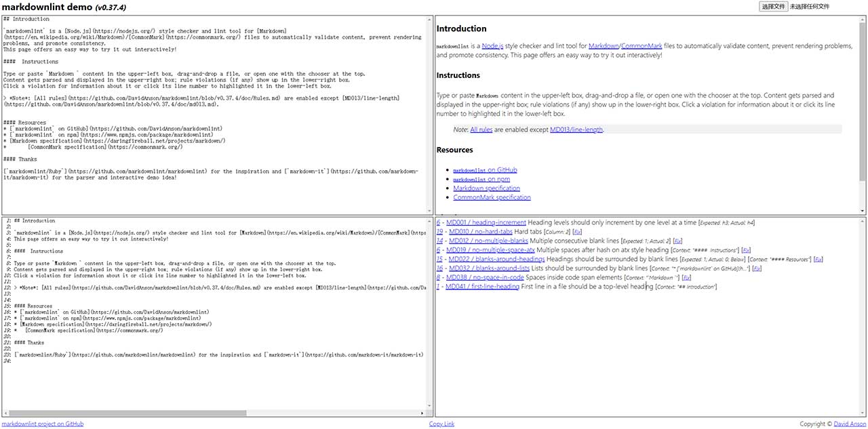
Task: Click the 选择文件 file chooser button
Action: 772,6
